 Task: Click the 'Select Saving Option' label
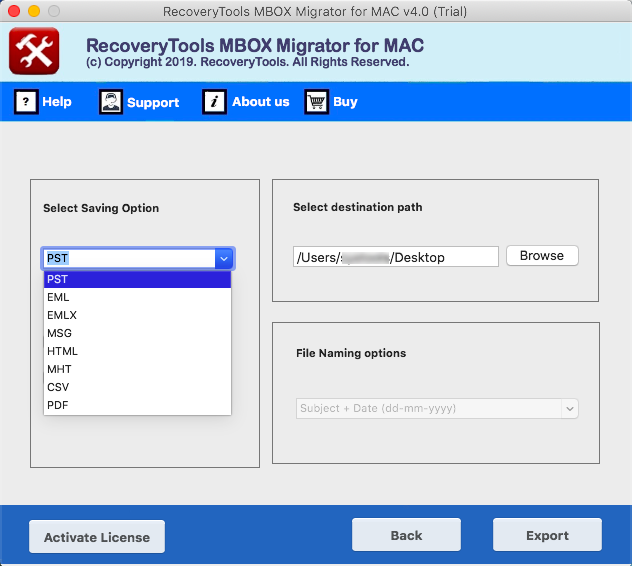(x=101, y=208)
